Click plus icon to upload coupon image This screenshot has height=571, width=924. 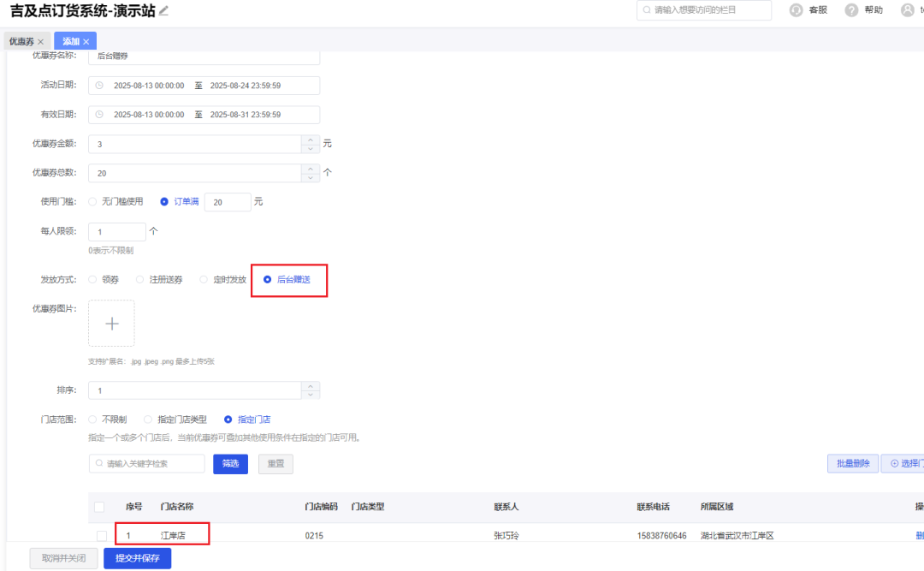(111, 324)
